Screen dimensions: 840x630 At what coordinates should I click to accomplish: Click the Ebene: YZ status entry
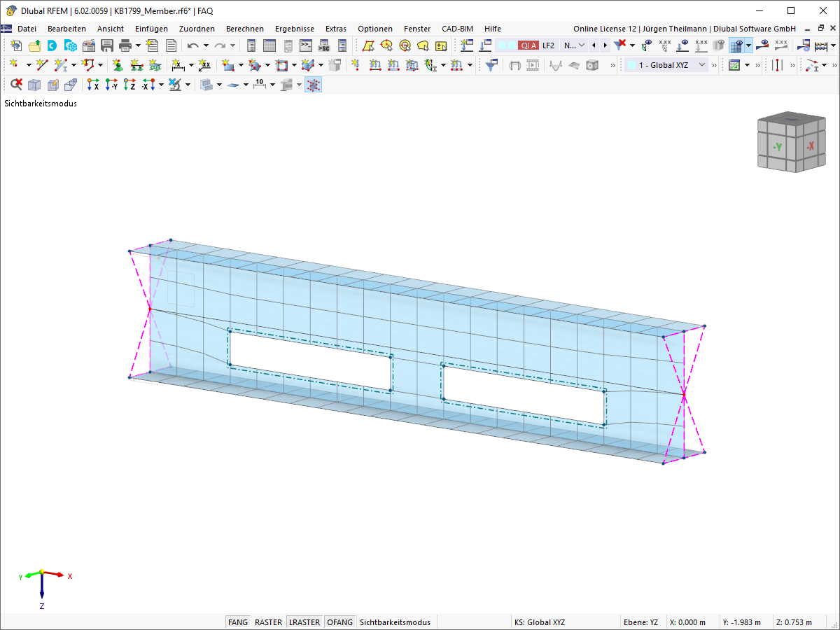pyautogui.click(x=640, y=622)
